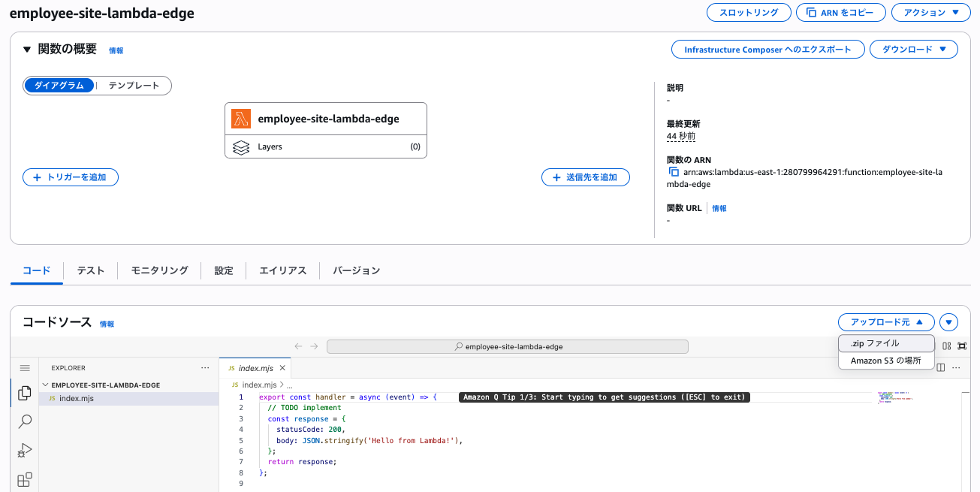Click the // TODO implement comment line
Viewport: 980px width, 492px height.
(x=304, y=408)
